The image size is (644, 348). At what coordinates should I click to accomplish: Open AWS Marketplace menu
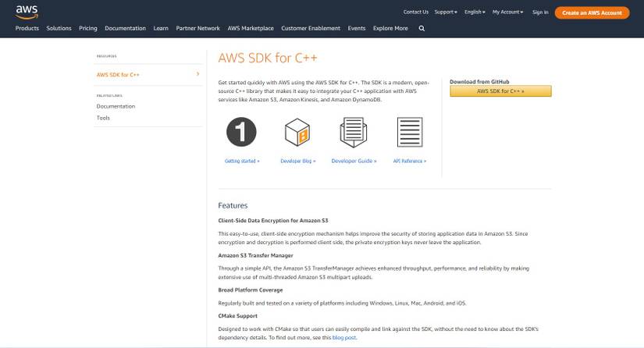[251, 28]
